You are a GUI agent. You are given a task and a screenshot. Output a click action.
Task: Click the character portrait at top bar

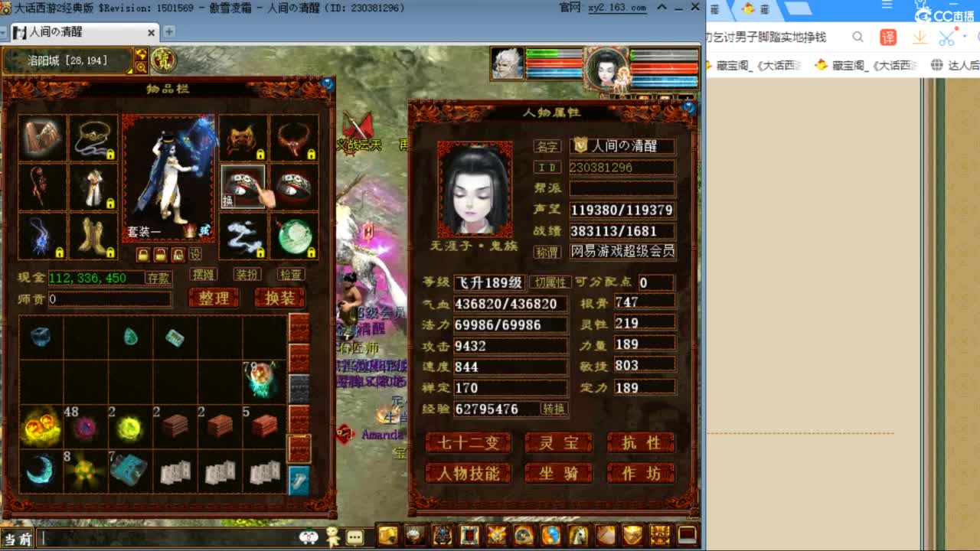pyautogui.click(x=606, y=67)
